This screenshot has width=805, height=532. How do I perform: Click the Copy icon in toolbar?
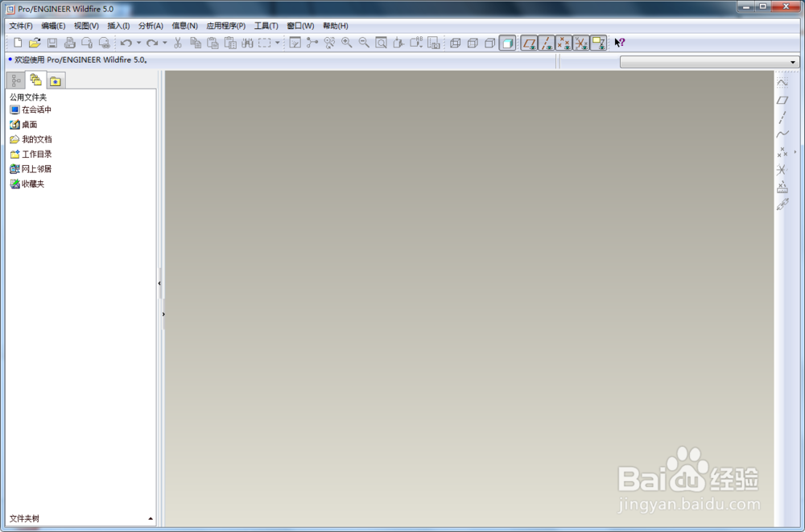point(195,43)
